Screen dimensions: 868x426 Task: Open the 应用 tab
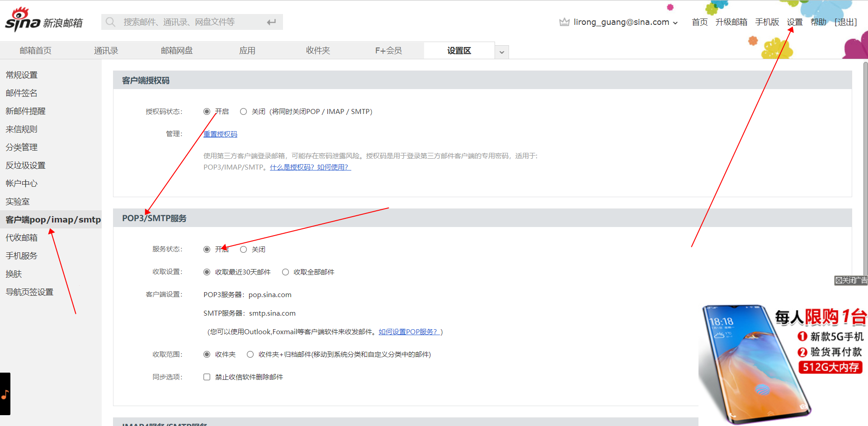(x=247, y=50)
